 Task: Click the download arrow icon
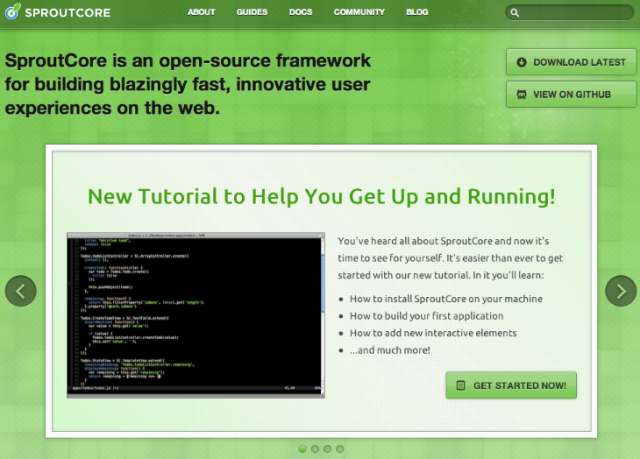click(521, 62)
